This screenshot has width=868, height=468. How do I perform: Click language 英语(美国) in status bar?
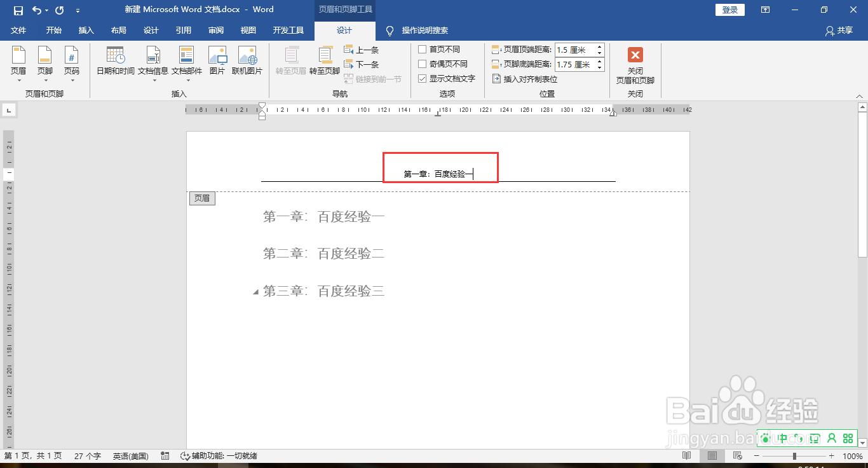[131, 456]
